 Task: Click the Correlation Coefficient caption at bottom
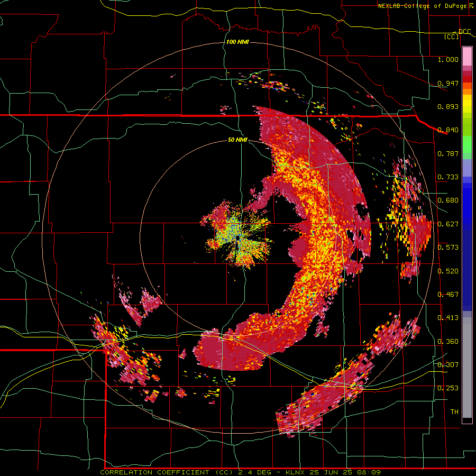click(240, 472)
